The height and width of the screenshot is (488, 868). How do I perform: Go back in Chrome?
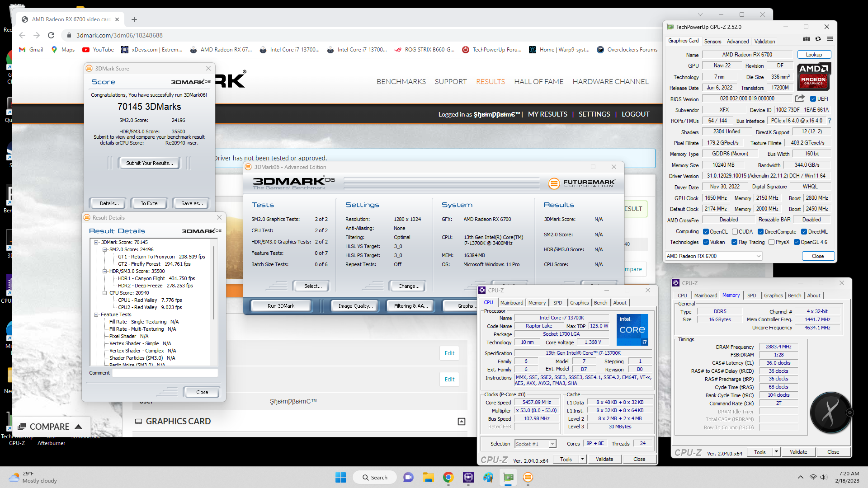point(22,35)
